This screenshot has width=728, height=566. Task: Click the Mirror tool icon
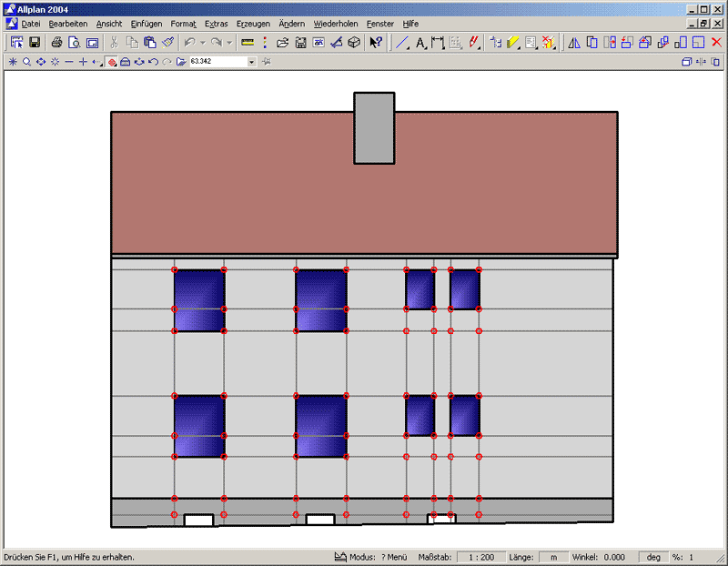click(x=573, y=43)
